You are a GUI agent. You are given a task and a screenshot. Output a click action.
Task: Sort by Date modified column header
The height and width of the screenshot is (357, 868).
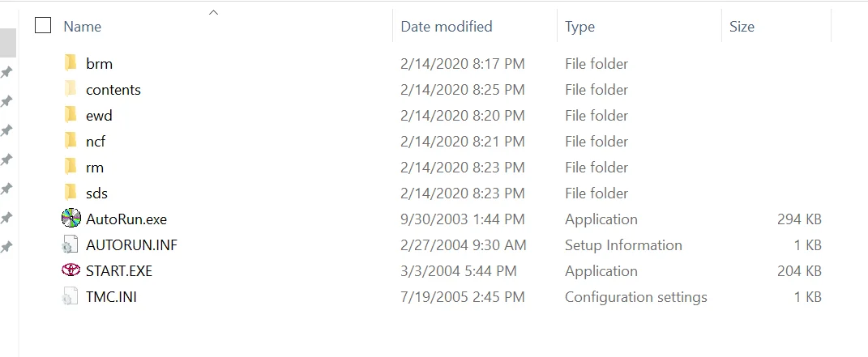[x=447, y=26]
